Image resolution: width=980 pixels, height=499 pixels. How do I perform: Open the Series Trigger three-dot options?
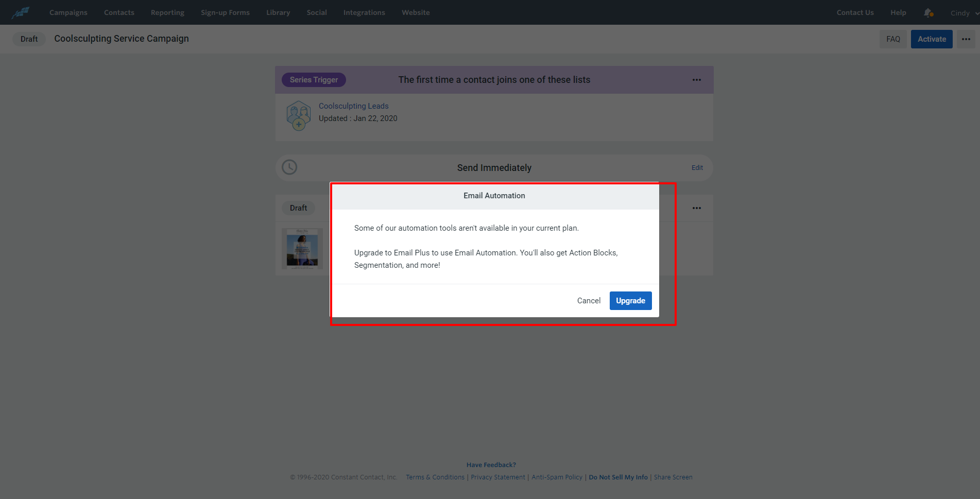(697, 80)
